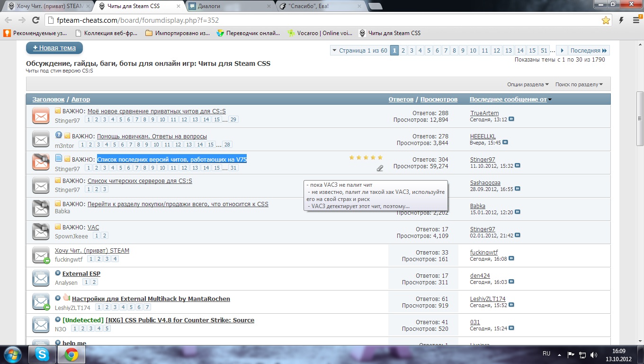
Task: Open thread "Список читерских серверов для CS:S"
Action: pos(140,181)
